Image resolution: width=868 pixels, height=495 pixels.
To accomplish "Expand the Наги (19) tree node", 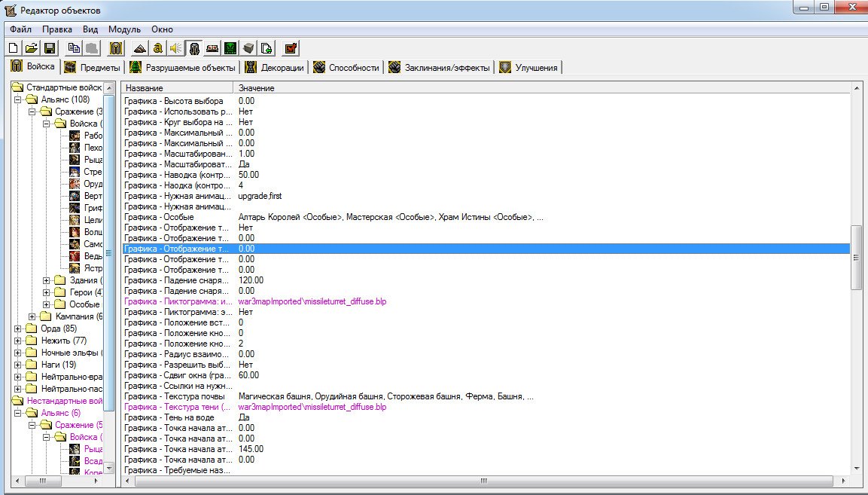I will (x=18, y=365).
